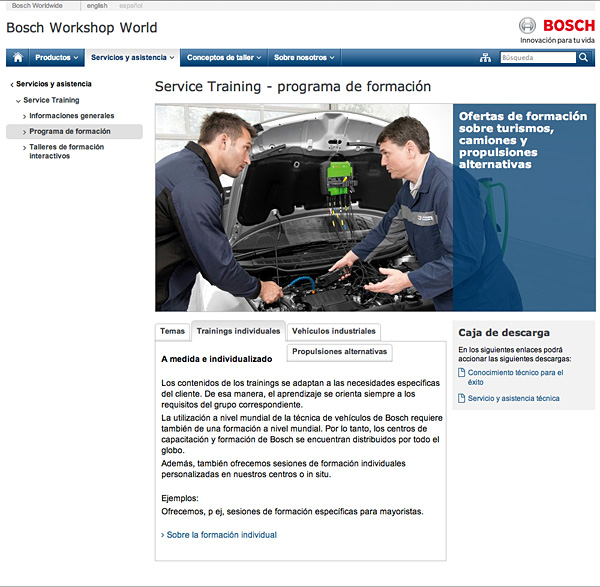The width and height of the screenshot is (600, 587).
Task: Expand the Productos menu
Action: (x=57, y=57)
